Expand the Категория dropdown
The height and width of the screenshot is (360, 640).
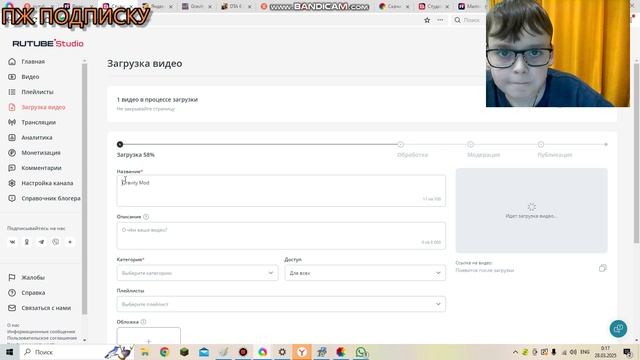pyautogui.click(x=197, y=273)
